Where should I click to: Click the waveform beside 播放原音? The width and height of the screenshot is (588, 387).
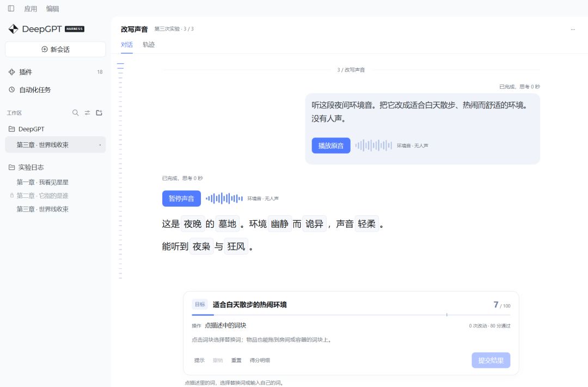(x=373, y=146)
